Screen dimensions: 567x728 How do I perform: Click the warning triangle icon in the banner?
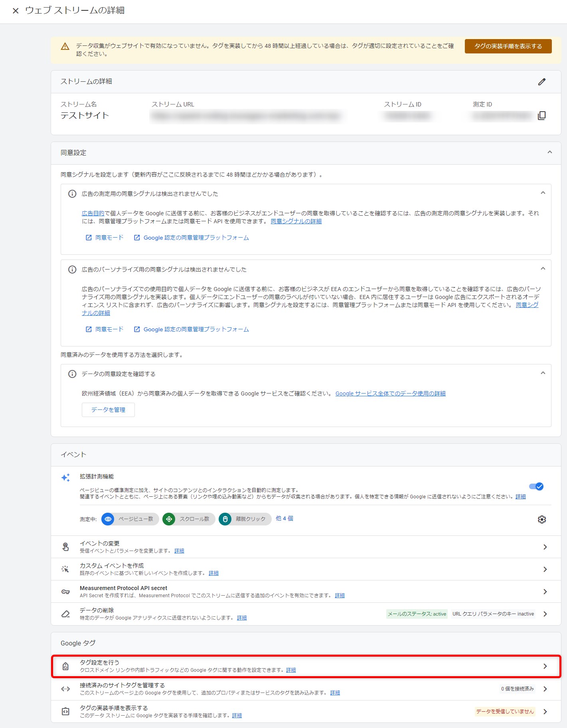(65, 46)
